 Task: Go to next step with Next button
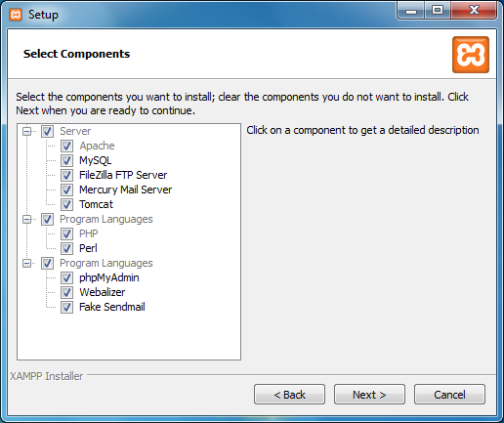369,395
